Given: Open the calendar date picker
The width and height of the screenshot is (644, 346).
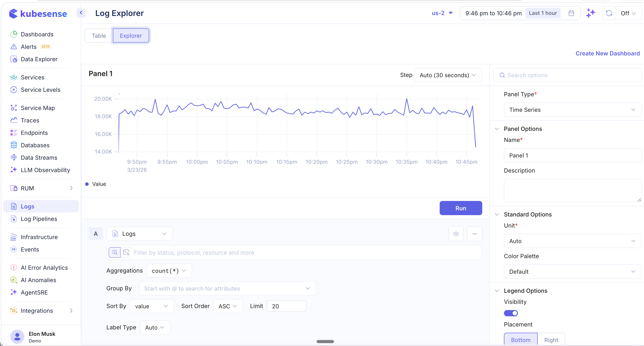Looking at the screenshot, I should 571,13.
